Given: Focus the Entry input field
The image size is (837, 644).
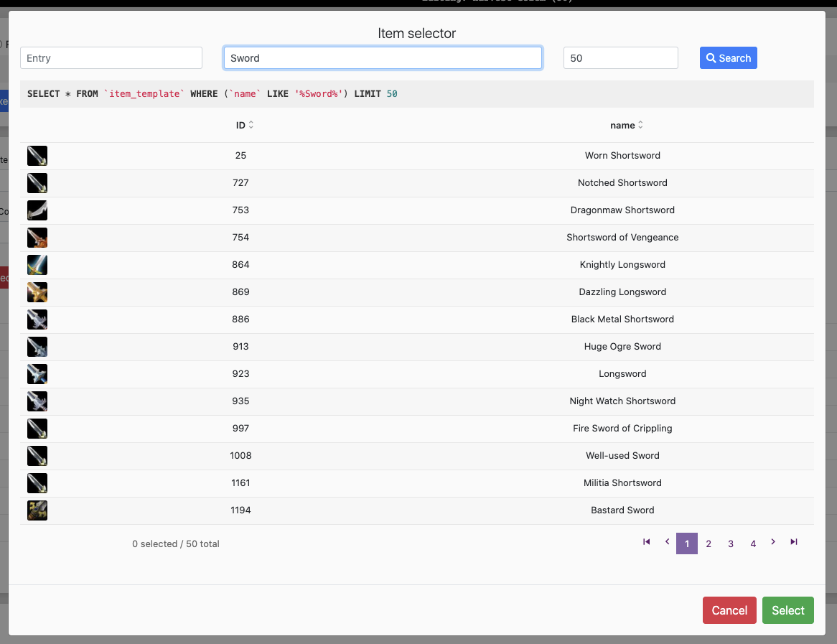Looking at the screenshot, I should click(111, 58).
